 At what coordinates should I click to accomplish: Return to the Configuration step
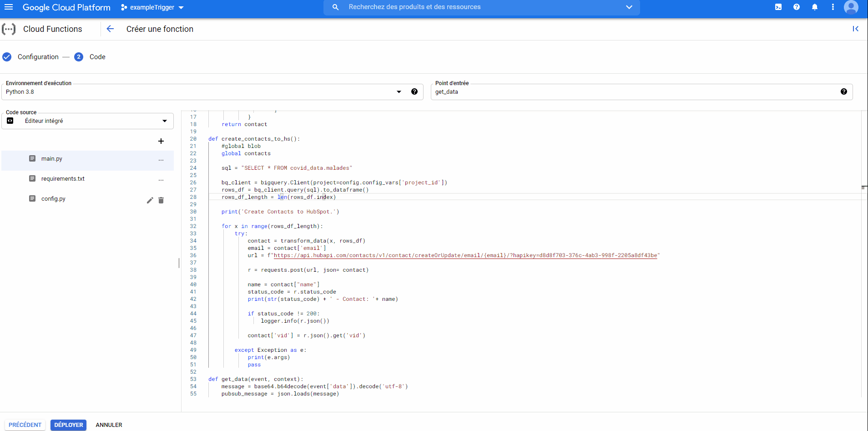(x=38, y=57)
